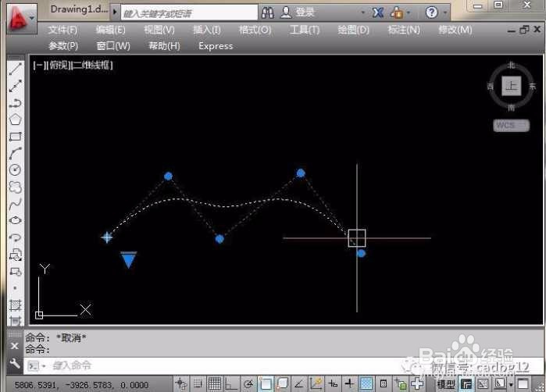
Task: Click the Annotation Scale icon in status bar
Action: pos(500,384)
